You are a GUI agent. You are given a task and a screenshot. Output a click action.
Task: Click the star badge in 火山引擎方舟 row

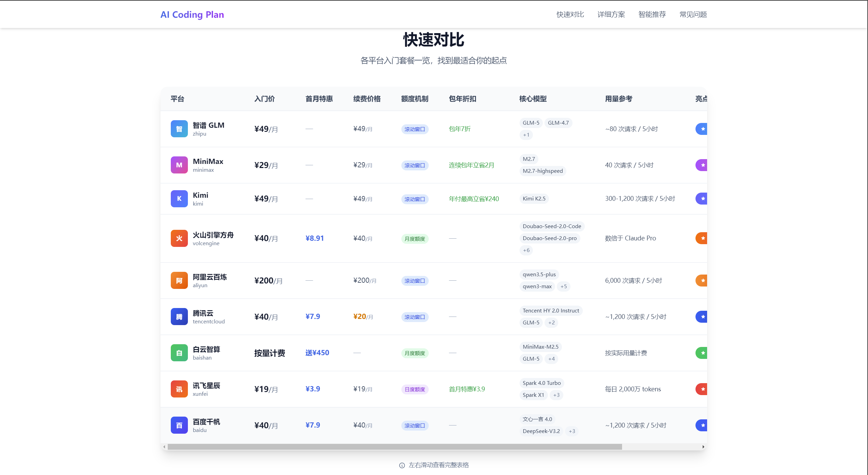[x=702, y=238]
